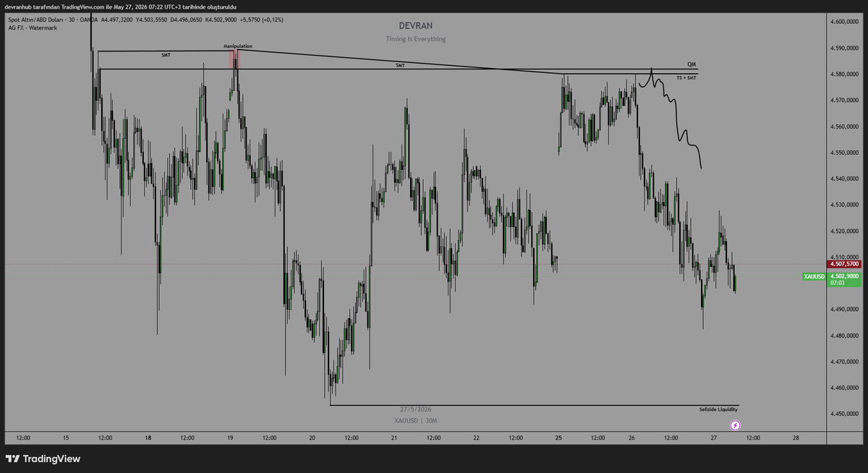Click date 22 on the time axis

476,438
